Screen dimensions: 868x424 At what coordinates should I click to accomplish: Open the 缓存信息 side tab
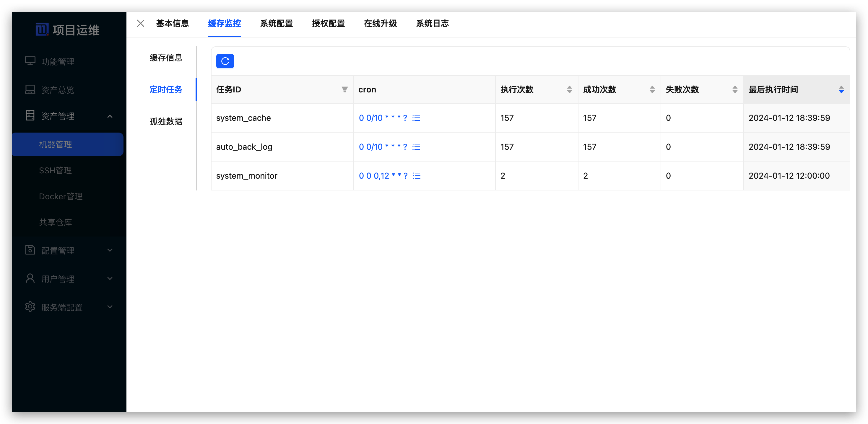(x=166, y=58)
